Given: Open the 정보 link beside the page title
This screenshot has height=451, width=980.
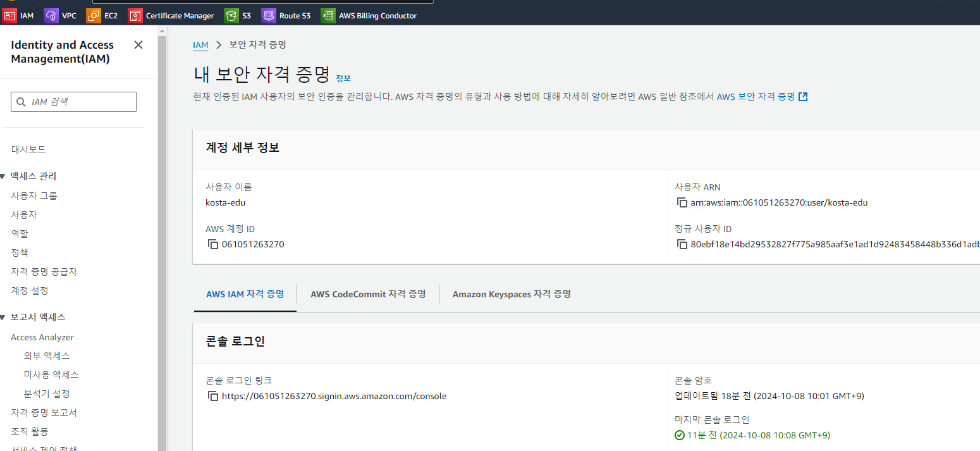Looking at the screenshot, I should (x=343, y=78).
